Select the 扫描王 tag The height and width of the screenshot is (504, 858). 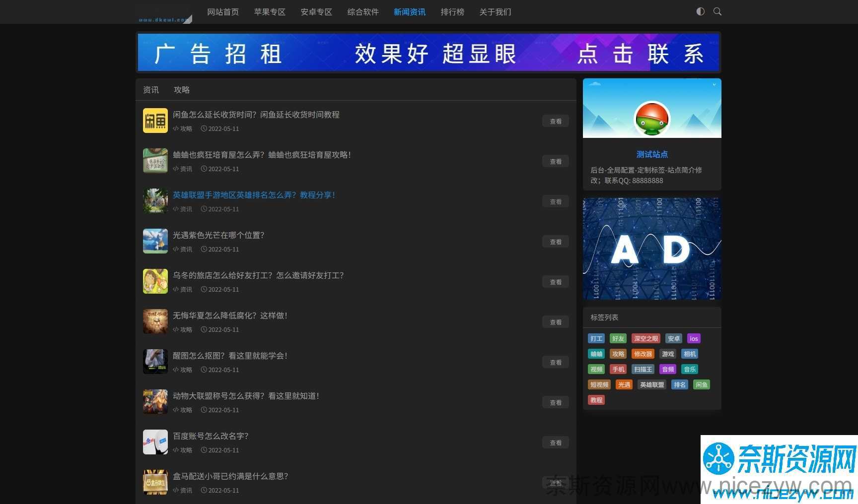[643, 369]
